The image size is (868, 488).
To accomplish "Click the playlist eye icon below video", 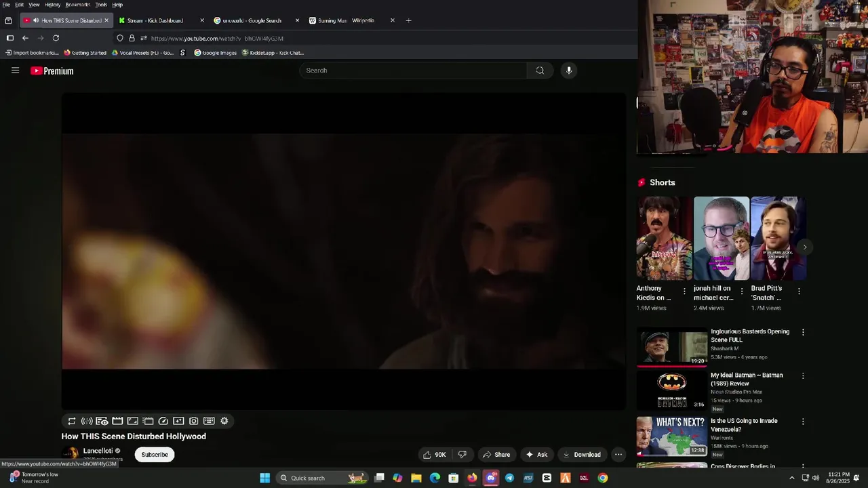I will point(102,421).
